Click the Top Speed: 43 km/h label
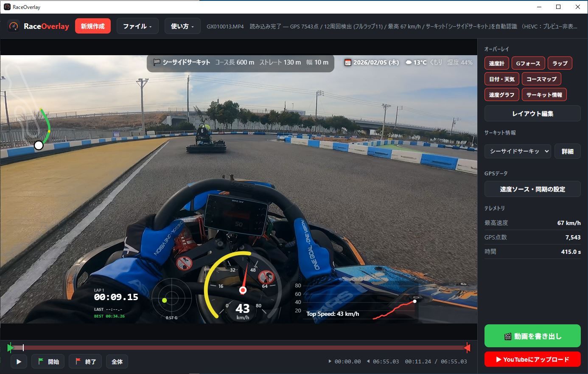Viewport: 588px width, 374px height. 333,314
